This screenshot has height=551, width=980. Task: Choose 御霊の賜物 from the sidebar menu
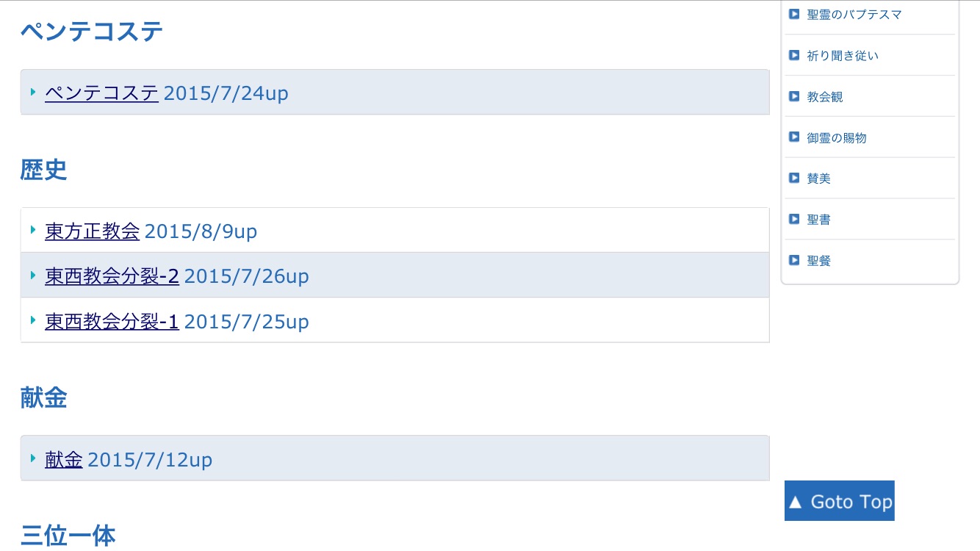pyautogui.click(x=836, y=138)
